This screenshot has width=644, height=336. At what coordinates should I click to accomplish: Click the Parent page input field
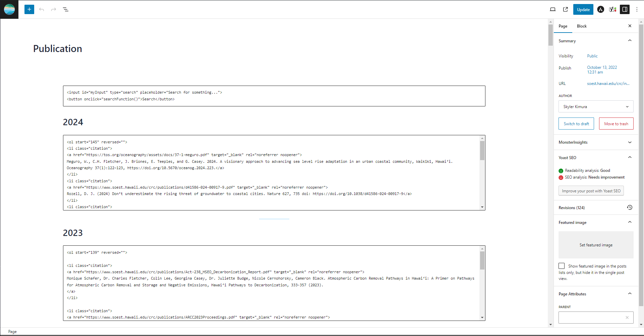[x=591, y=318]
